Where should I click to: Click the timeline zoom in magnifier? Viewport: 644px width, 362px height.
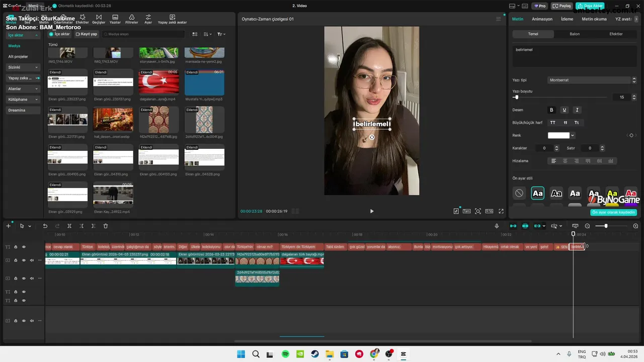point(635,226)
